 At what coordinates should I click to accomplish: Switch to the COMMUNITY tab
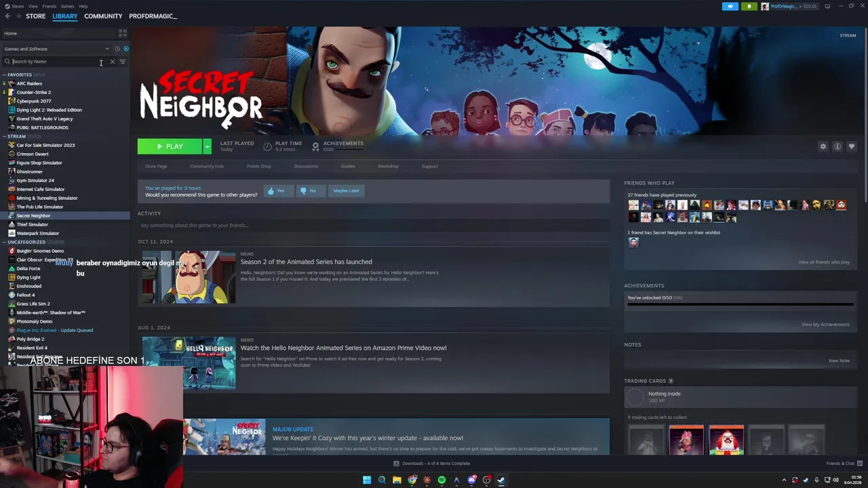[103, 16]
